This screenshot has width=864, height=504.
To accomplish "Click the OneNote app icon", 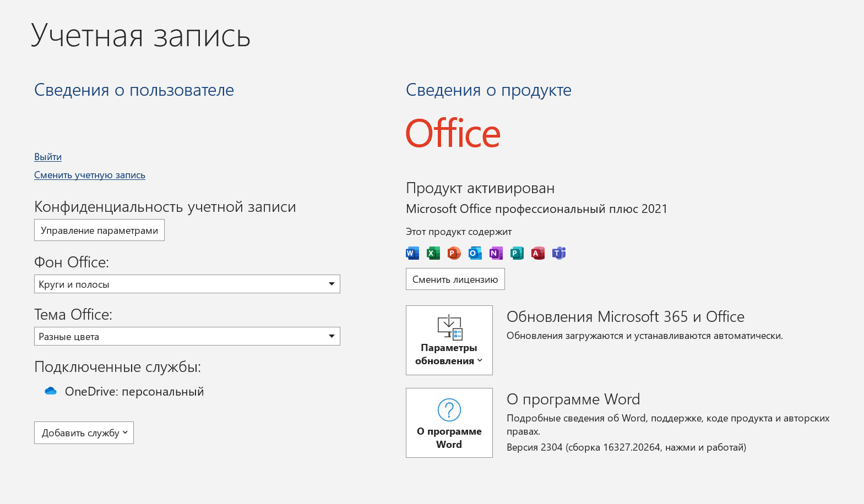I will pos(496,253).
